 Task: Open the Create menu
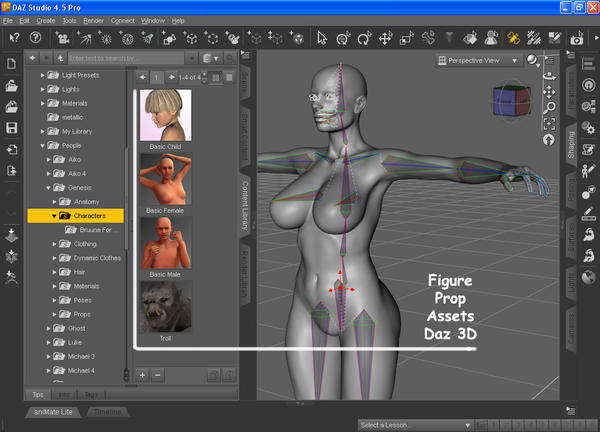pos(46,21)
